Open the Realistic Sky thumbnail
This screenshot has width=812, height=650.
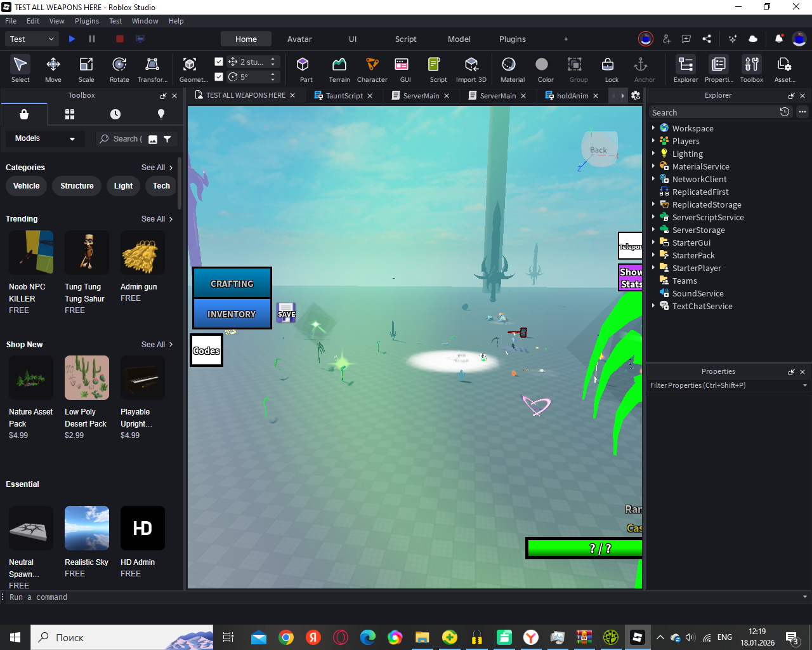click(87, 528)
